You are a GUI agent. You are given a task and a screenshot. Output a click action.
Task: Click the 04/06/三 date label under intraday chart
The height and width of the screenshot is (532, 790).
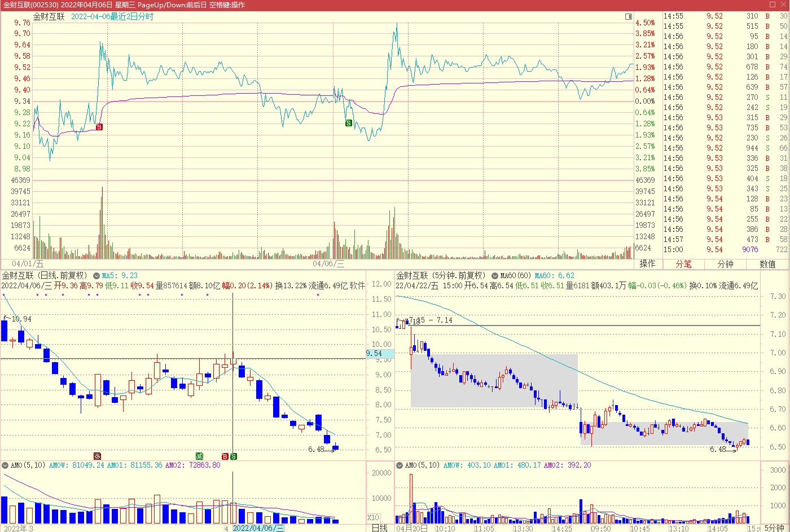click(328, 263)
